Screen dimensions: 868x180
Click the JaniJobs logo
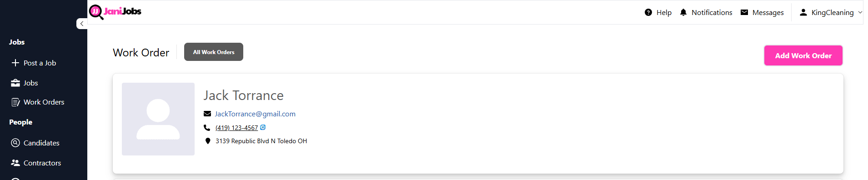115,12
